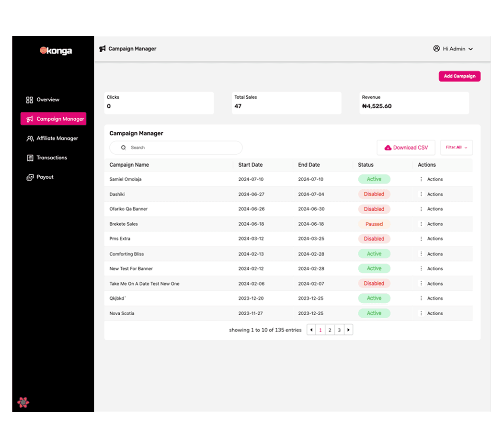Click the Payout icon in the sidebar

tap(30, 177)
